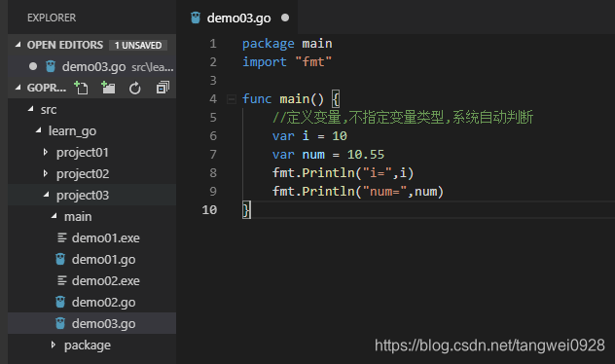Select the main folder label

coord(78,216)
